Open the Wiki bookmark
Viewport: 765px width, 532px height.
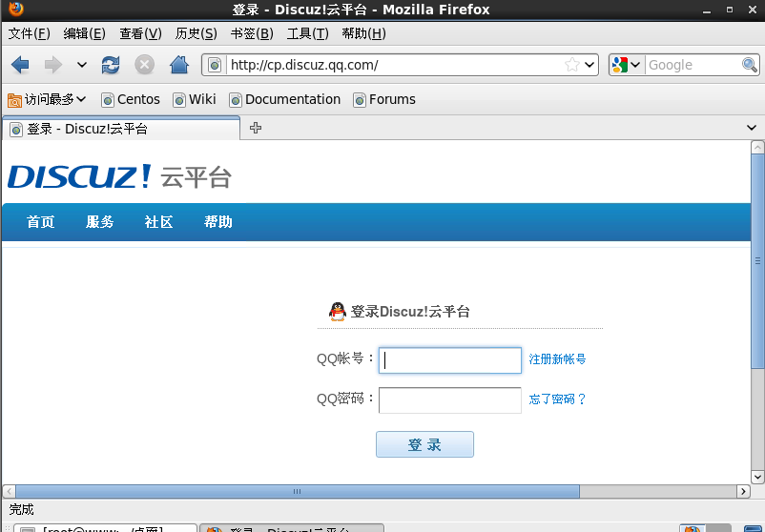tap(195, 99)
